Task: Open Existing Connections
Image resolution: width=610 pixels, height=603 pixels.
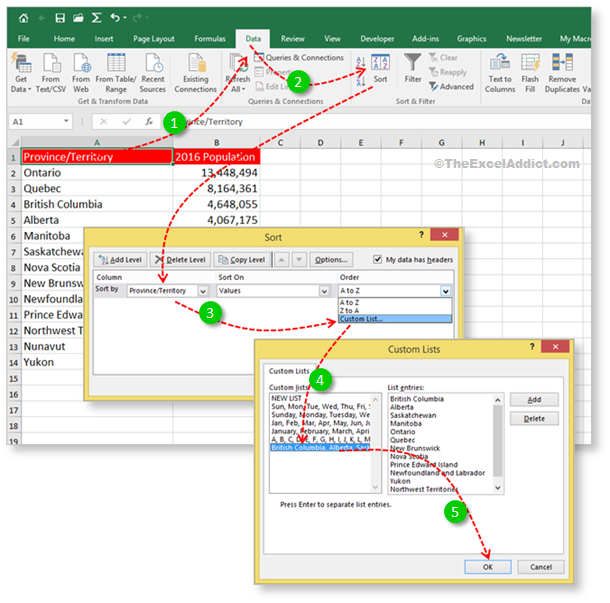Action: click(x=196, y=74)
